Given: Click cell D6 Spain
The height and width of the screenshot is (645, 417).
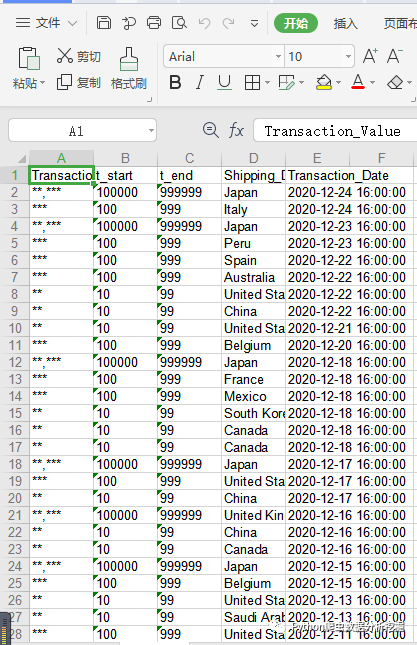Looking at the screenshot, I should (254, 260).
